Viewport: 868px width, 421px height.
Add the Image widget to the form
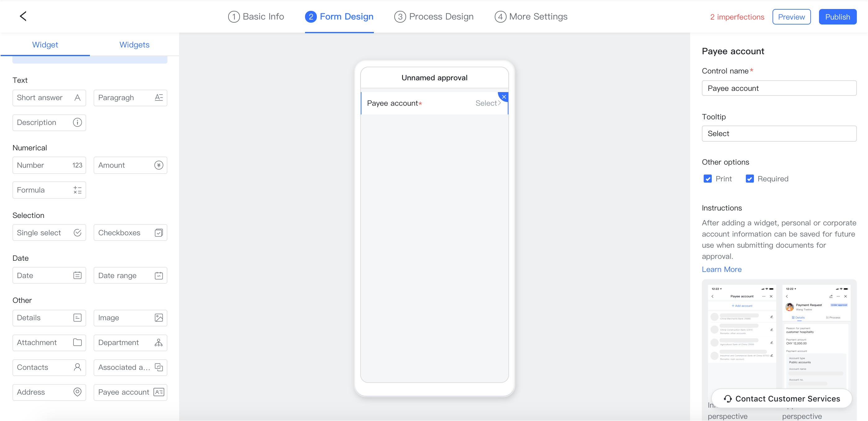131,318
